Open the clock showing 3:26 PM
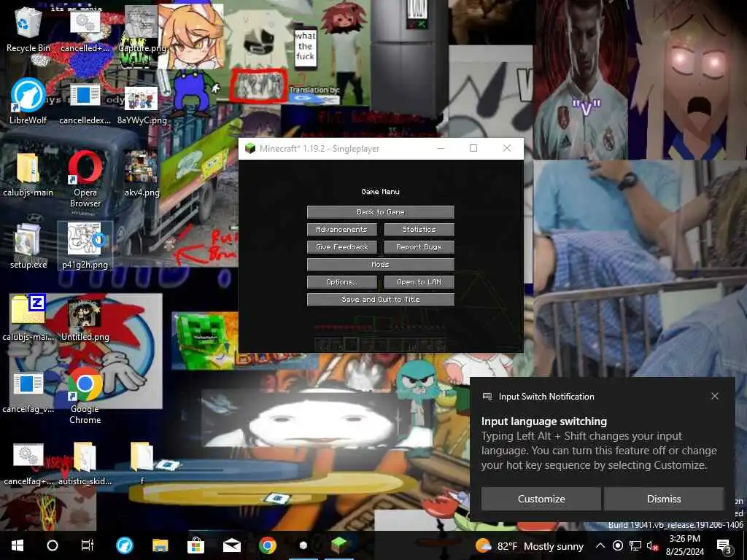Screen dimensions: 747x560 684,545
